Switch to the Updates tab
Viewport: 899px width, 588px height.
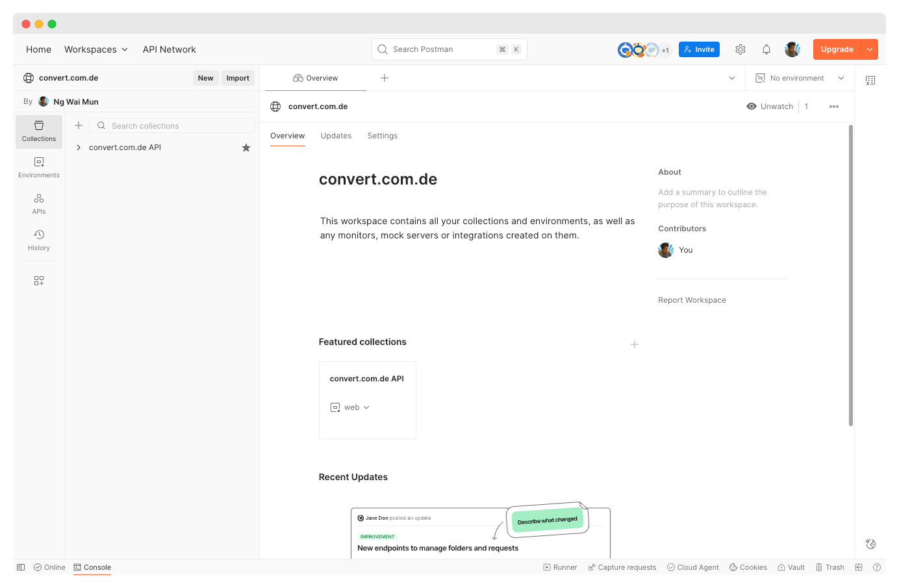pos(336,136)
